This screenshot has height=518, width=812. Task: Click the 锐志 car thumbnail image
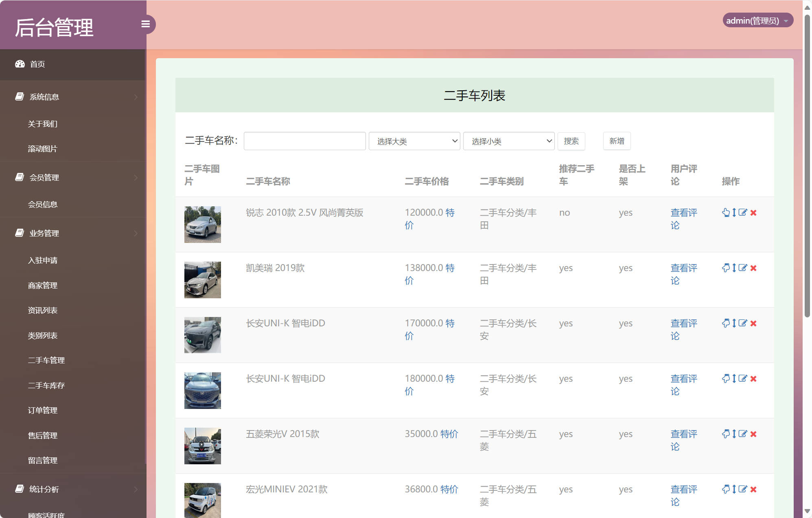pos(202,224)
